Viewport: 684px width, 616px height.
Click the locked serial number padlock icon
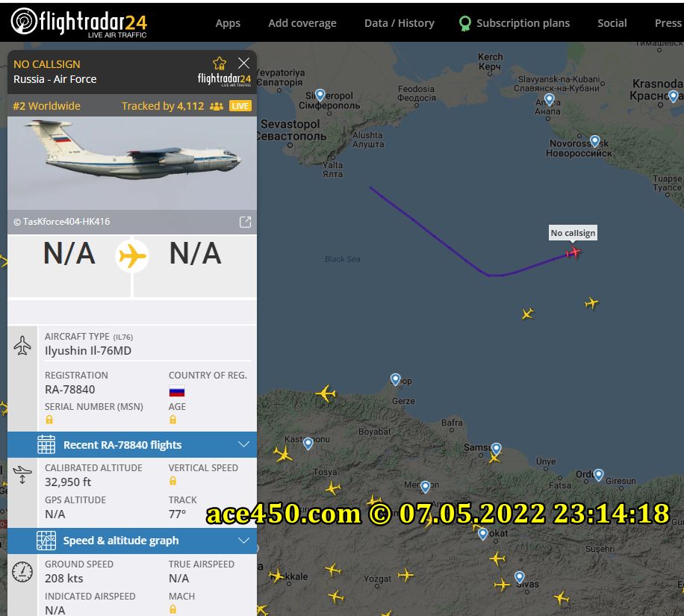49,420
